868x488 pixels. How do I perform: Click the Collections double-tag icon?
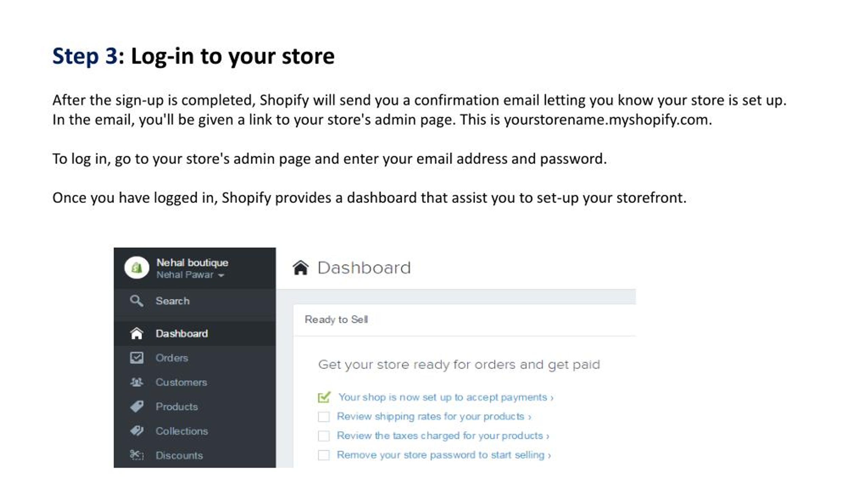pyautogui.click(x=137, y=431)
